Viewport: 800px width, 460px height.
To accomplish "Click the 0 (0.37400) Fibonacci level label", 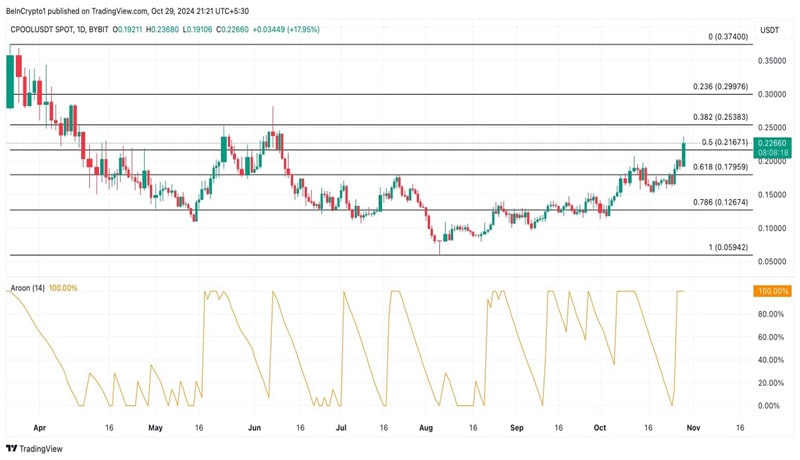I will (728, 37).
